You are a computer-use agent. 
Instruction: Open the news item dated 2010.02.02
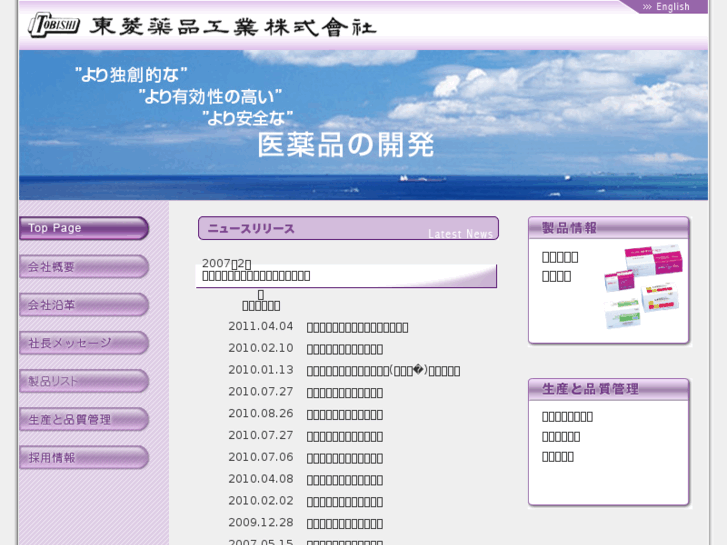coord(345,501)
